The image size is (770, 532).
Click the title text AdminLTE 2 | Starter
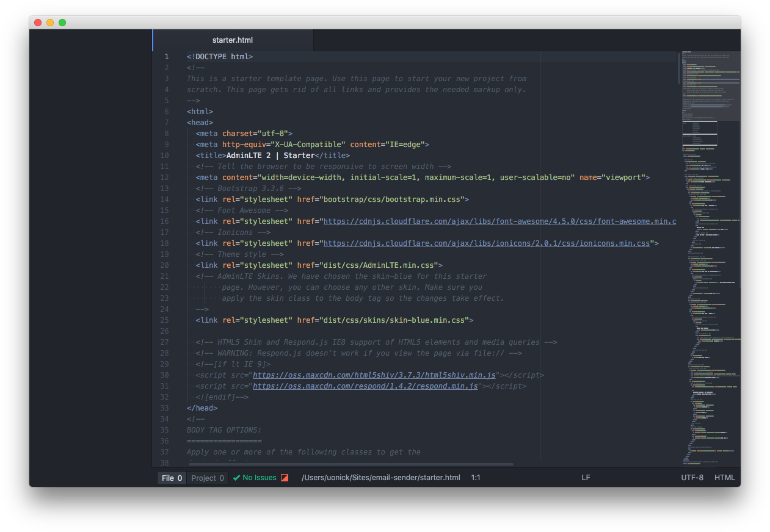tap(271, 156)
